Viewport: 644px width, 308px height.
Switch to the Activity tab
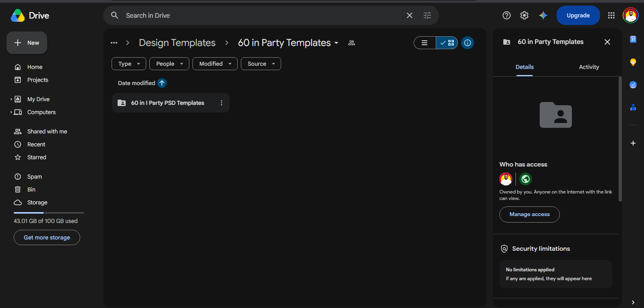(x=588, y=67)
